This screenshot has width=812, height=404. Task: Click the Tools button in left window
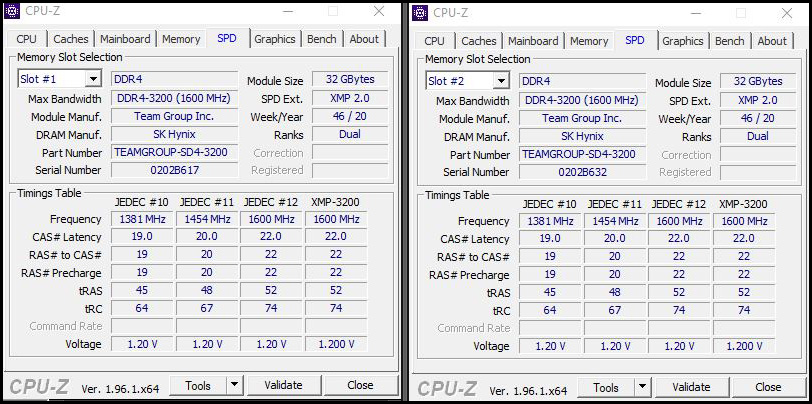point(198,385)
